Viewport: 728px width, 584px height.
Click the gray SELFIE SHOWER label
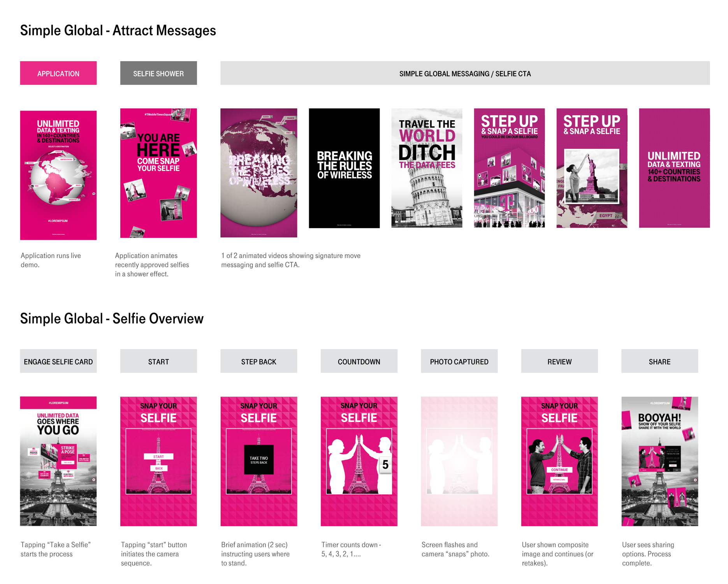[x=158, y=73]
